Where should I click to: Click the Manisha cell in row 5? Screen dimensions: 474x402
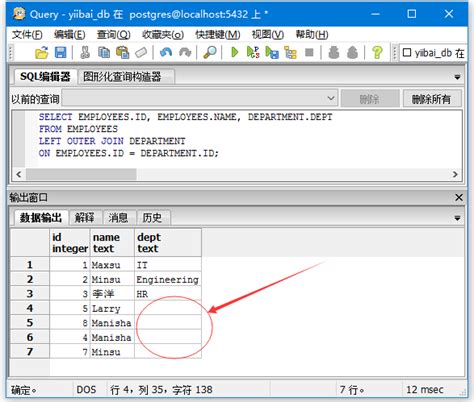click(112, 323)
